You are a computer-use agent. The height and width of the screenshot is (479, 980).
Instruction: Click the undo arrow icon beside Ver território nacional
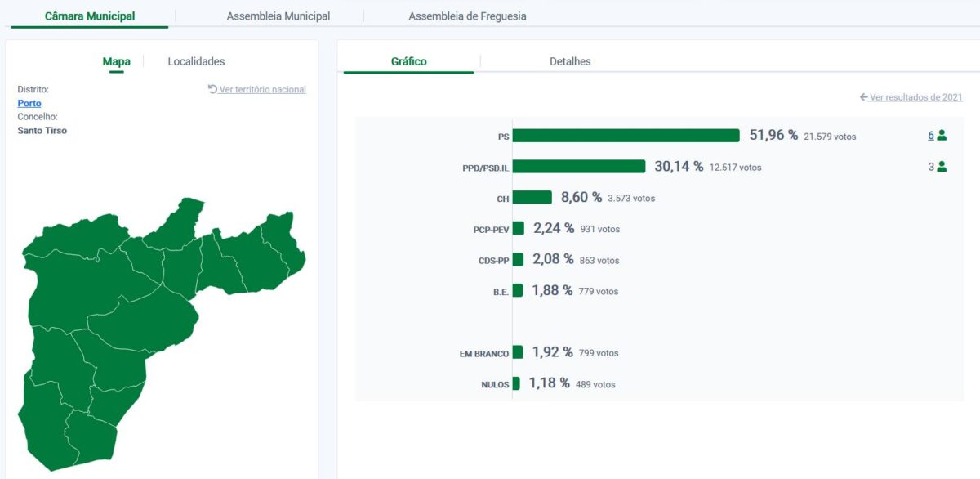(212, 89)
